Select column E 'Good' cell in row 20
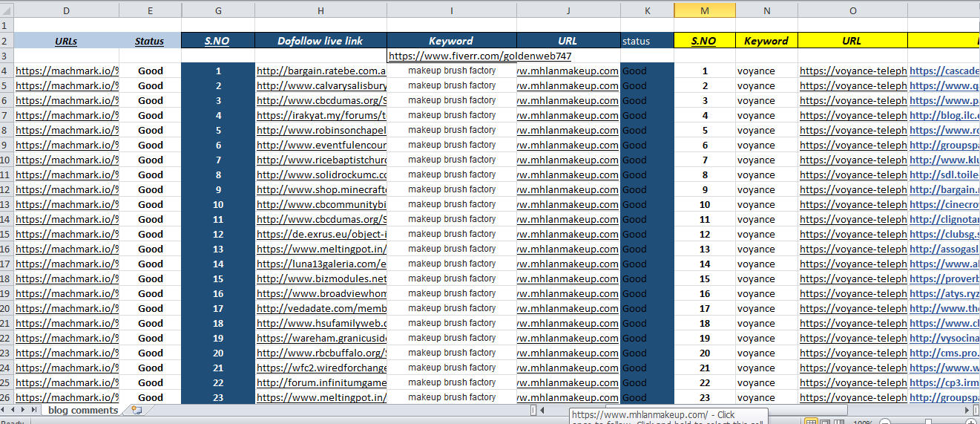 click(x=150, y=308)
